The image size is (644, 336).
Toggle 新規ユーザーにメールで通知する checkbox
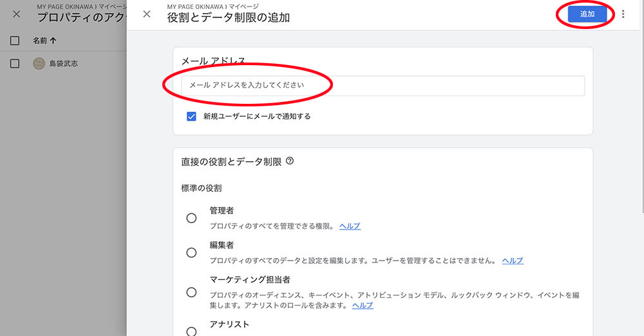pos(191,117)
